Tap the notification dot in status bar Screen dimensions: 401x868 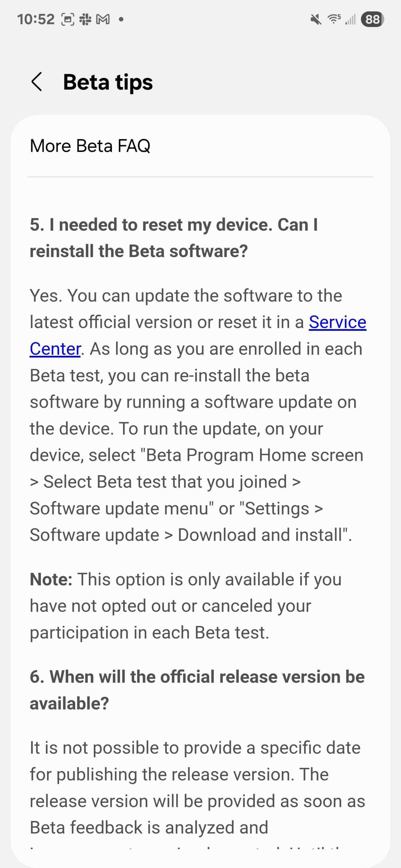(x=121, y=20)
